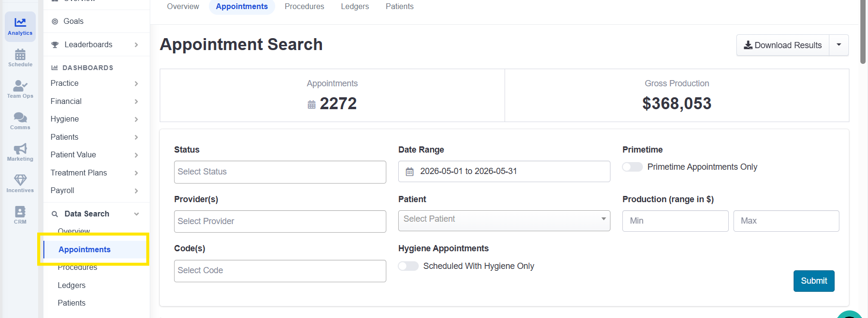This screenshot has height=318, width=868.
Task: Expand the Leaderboards menu chevron
Action: point(136,45)
